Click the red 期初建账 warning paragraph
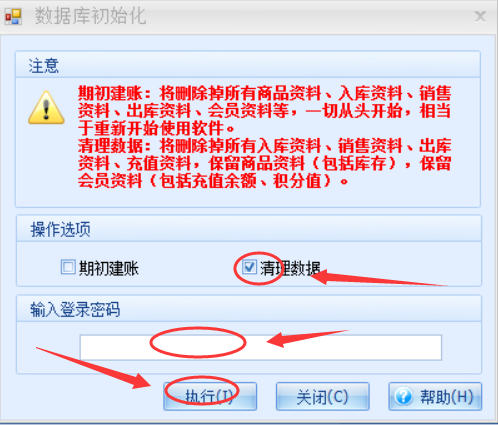The image size is (498, 425). (x=265, y=110)
